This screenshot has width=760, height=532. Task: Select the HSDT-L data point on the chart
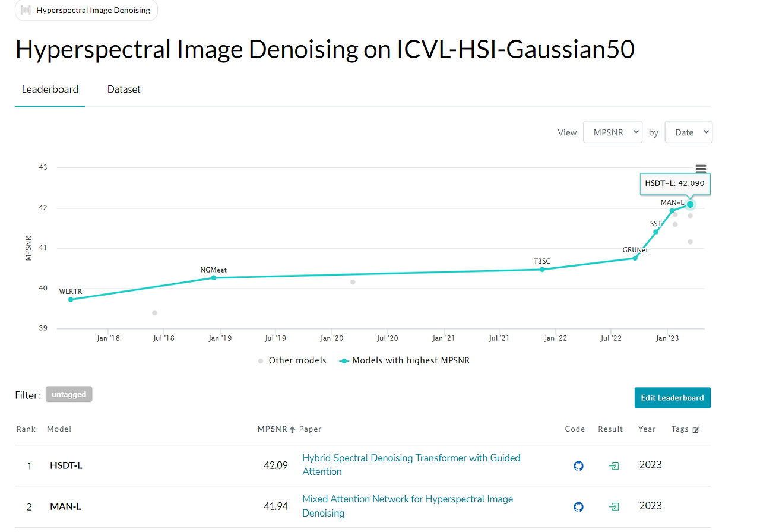click(690, 204)
